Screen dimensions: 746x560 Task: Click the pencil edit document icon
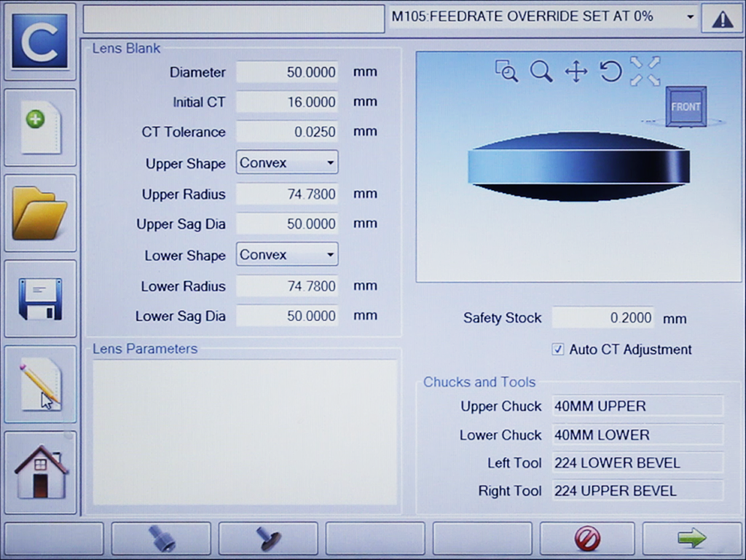40,384
